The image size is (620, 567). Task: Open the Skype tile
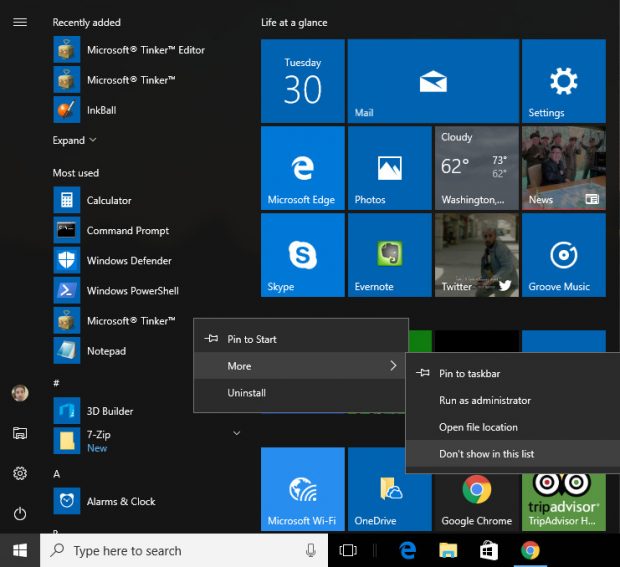302,255
